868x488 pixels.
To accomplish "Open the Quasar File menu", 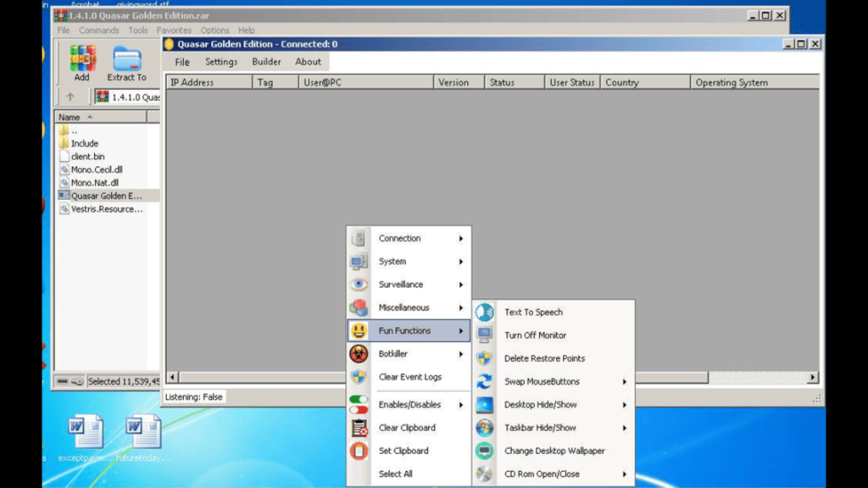I will (182, 62).
